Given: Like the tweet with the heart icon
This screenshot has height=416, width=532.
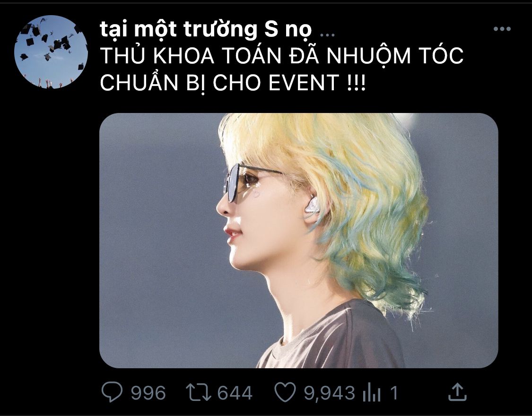Looking at the screenshot, I should pos(285,392).
